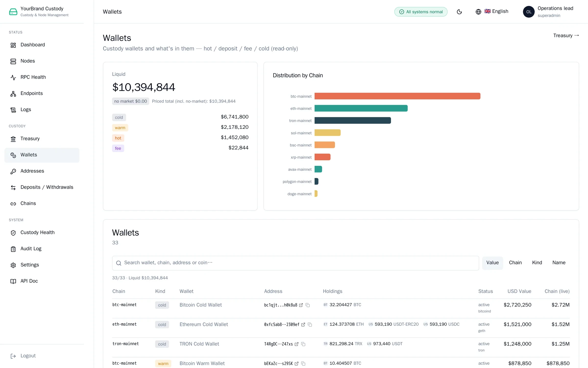Toggle dark mode moon icon
This screenshot has height=368, width=588.
tap(459, 12)
